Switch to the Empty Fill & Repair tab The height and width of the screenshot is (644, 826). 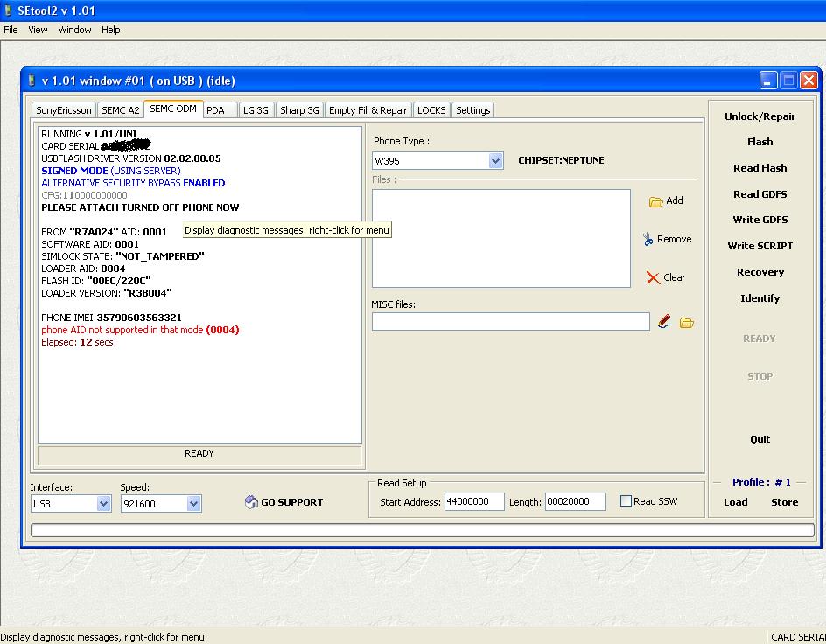(367, 110)
